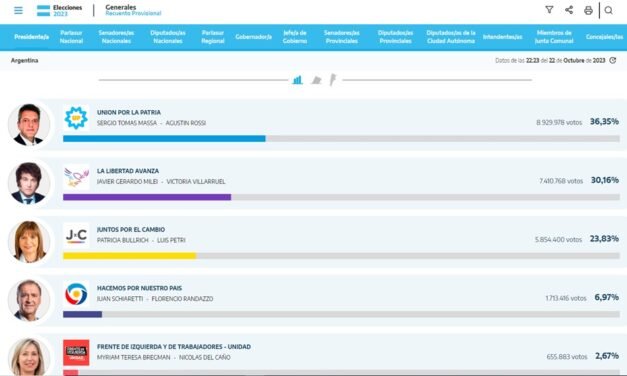Click the yellow Juntos por el Cambio bar
This screenshot has width=627, height=376.
click(130, 256)
